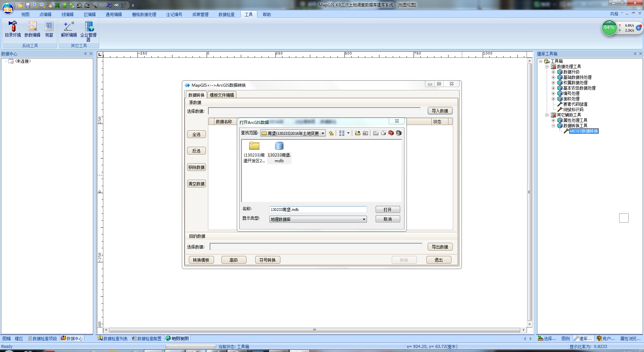
Task: Switch to the 模板文件编辑 tab
Action: [222, 95]
